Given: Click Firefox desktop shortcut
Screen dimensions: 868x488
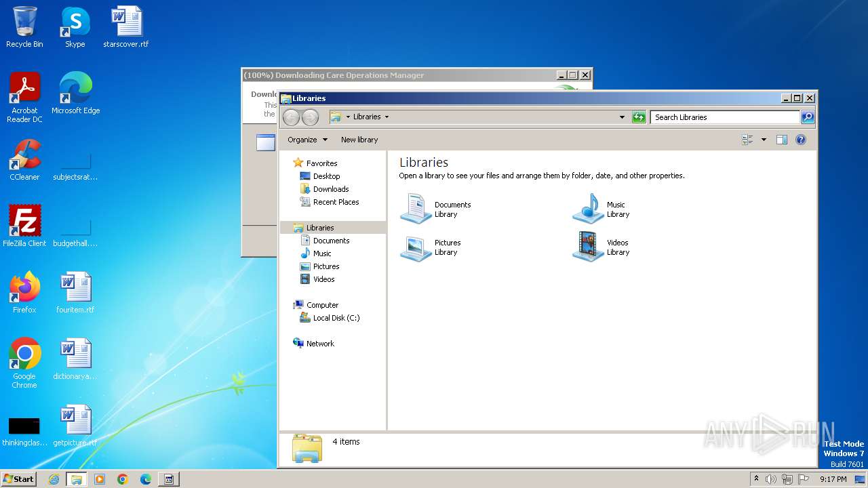Looking at the screenshot, I should click(x=24, y=292).
